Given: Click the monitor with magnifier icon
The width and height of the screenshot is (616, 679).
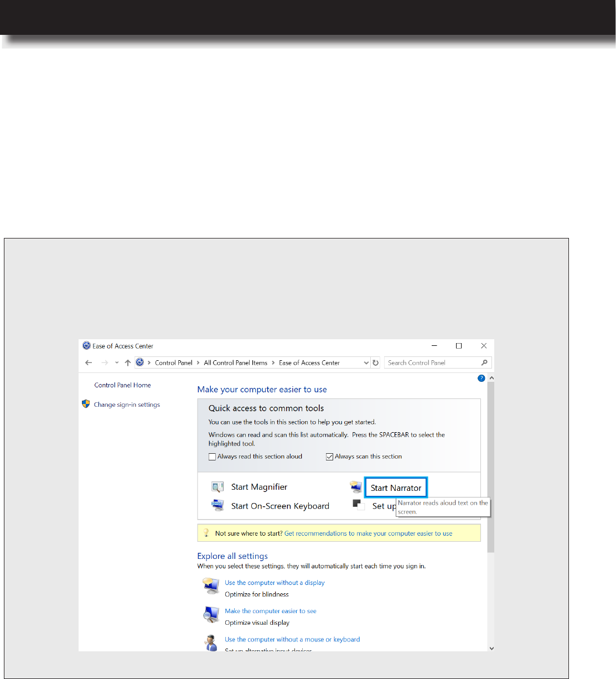Looking at the screenshot, I should [x=211, y=614].
